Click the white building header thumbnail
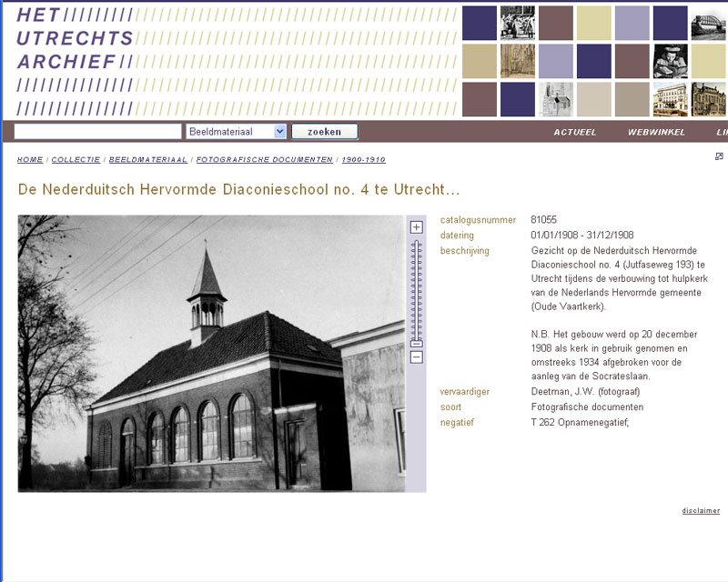The image size is (728, 582). click(670, 99)
